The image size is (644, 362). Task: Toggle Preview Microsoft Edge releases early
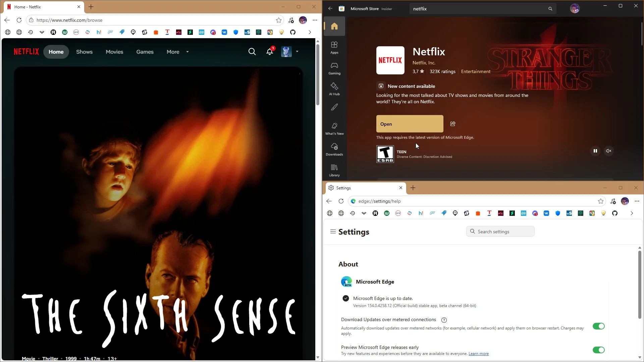[x=598, y=350]
